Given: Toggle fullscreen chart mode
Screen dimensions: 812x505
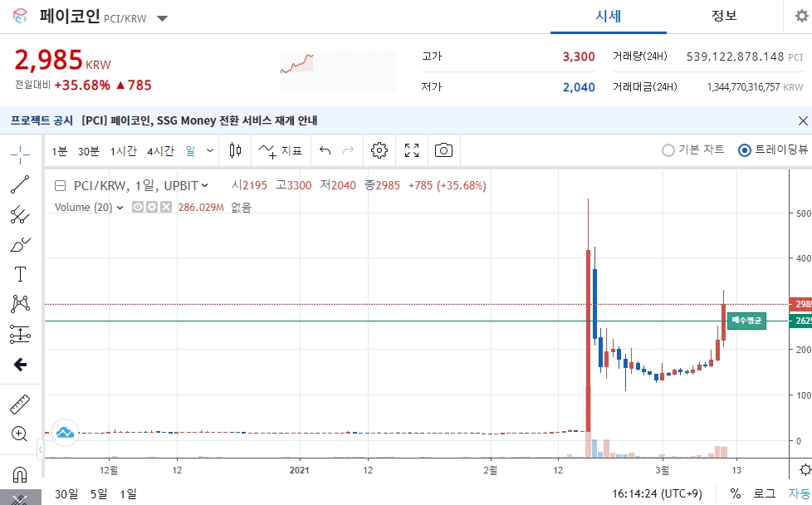Looking at the screenshot, I should 412,150.
